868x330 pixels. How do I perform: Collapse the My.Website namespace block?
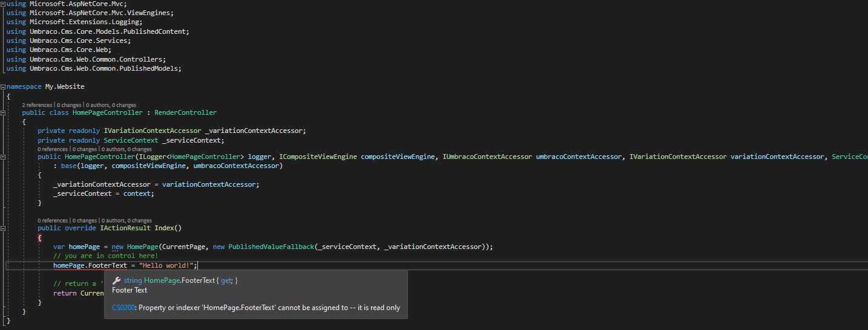pyautogui.click(x=3, y=87)
